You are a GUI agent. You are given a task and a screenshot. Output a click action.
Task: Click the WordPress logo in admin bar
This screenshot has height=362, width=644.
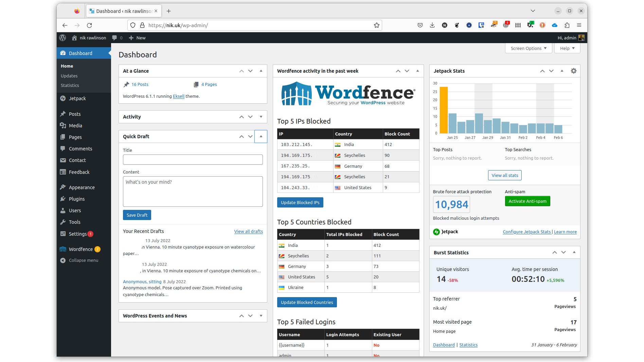tap(62, 38)
